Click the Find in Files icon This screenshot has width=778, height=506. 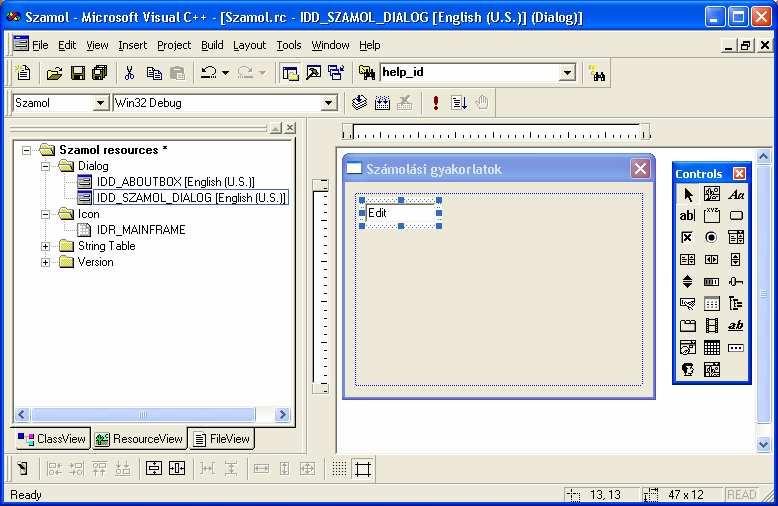pos(367,73)
